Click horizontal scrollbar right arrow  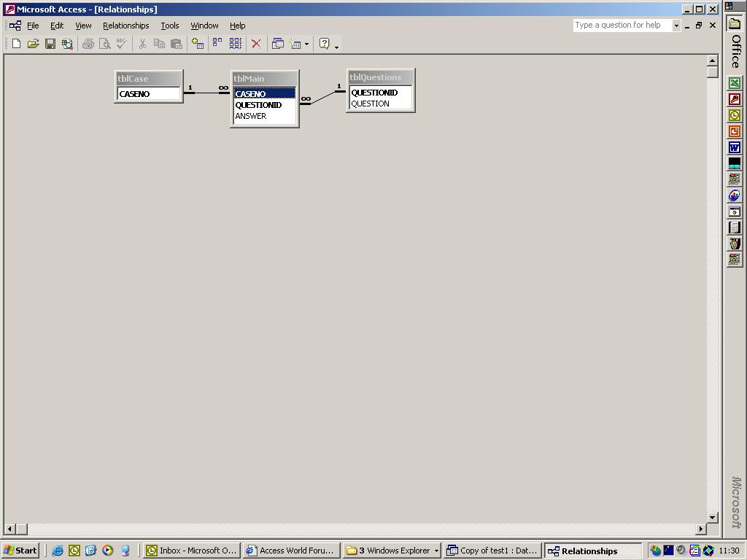point(701,529)
